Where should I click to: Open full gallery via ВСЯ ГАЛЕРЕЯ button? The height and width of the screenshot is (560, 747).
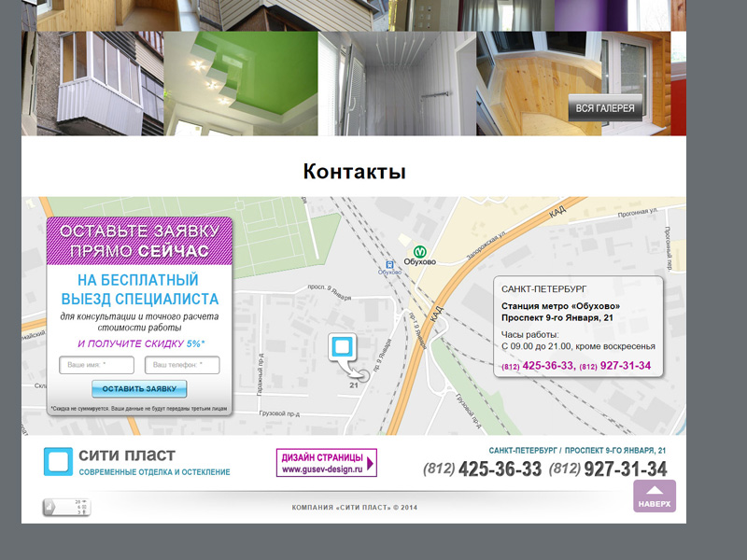click(605, 108)
